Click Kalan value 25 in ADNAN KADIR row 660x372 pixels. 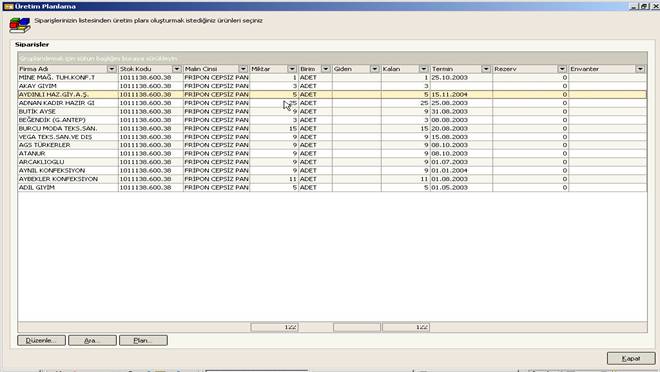pos(424,103)
